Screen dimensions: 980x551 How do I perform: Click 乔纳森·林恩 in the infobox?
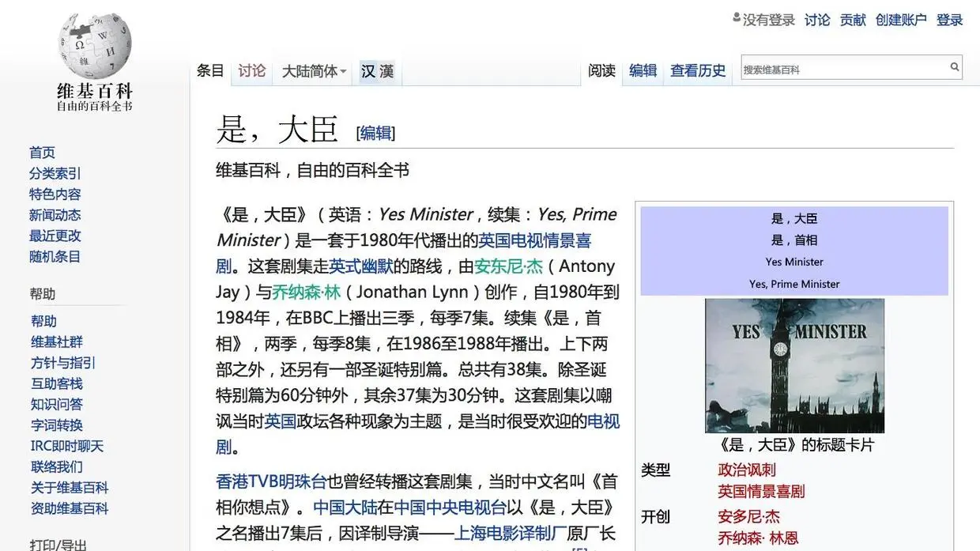(758, 538)
